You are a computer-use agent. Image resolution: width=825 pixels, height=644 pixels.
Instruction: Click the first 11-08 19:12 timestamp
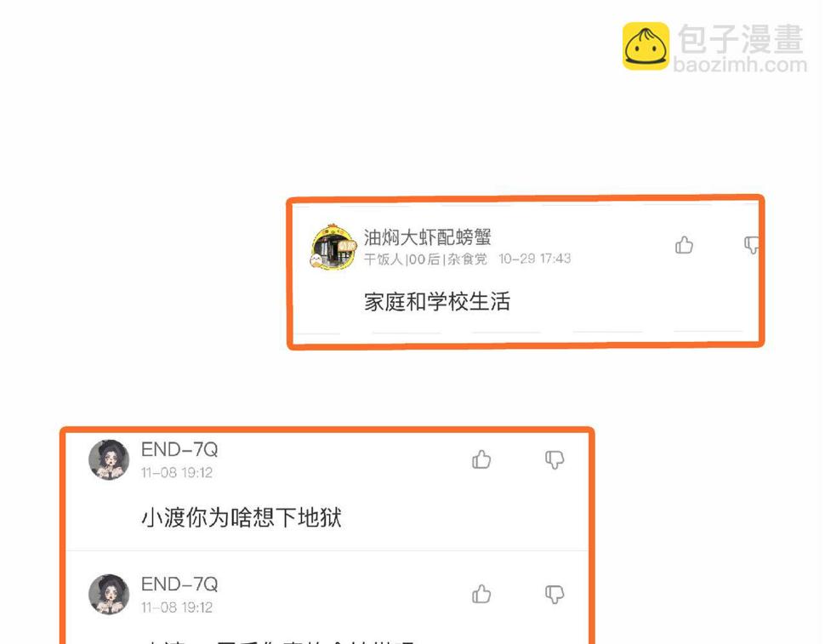tap(177, 472)
